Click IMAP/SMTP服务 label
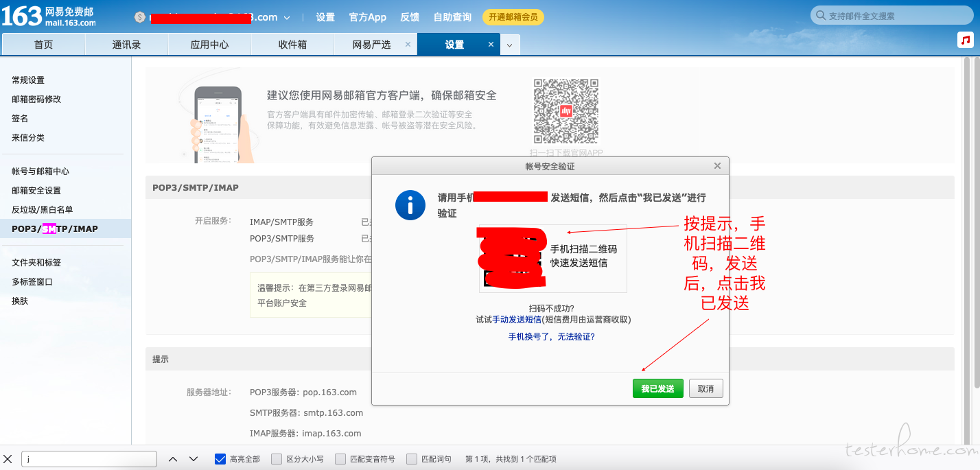This screenshot has height=470, width=980. point(282,222)
